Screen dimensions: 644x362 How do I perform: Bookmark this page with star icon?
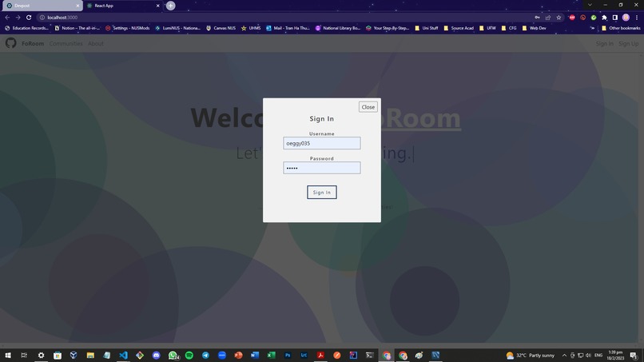[559, 18]
